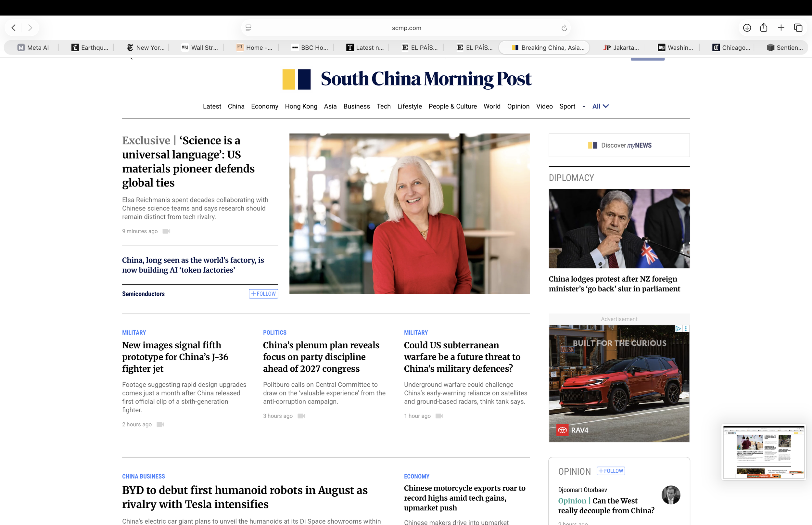
Task: Open the page reader icon in address bar
Action: point(248,28)
